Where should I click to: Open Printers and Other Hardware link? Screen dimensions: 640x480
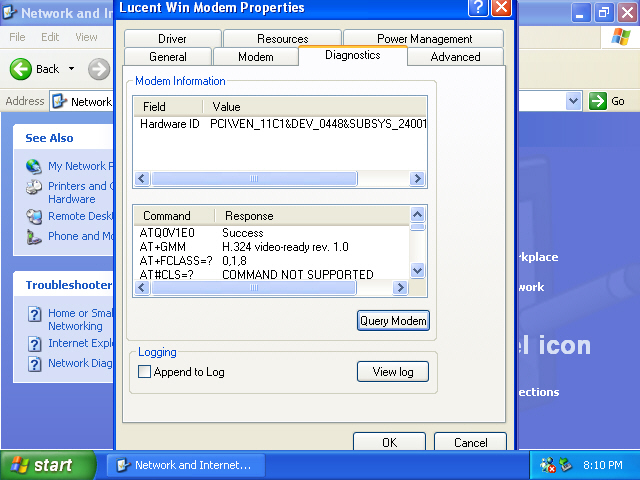pyautogui.click(x=80, y=192)
